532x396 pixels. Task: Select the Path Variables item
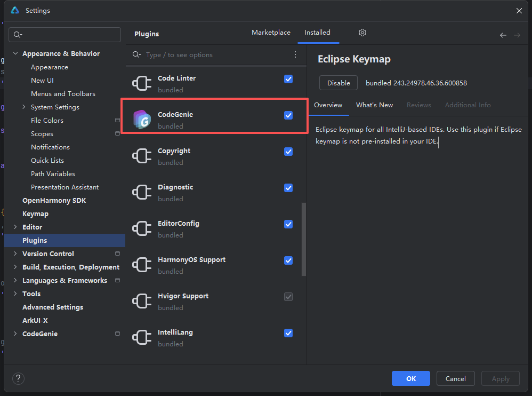tap(53, 173)
